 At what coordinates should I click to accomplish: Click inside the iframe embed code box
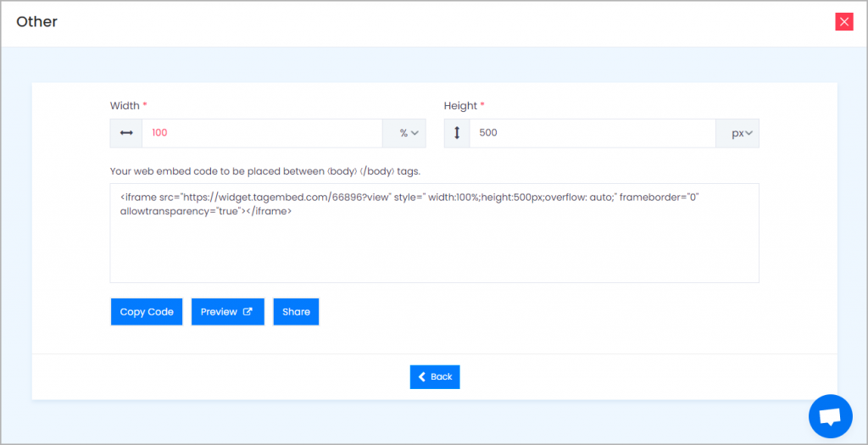click(435, 233)
